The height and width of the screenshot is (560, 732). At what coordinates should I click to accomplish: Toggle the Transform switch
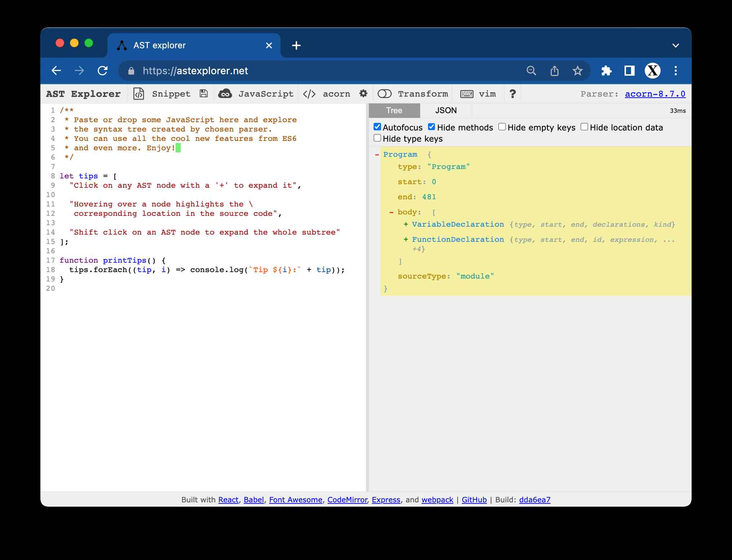click(x=384, y=94)
